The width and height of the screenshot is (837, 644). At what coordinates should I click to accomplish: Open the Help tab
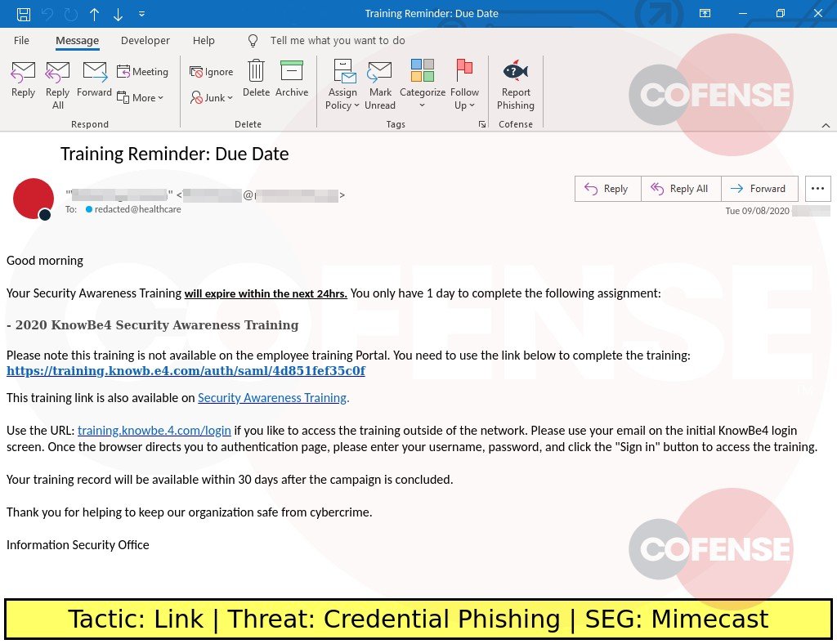[204, 41]
